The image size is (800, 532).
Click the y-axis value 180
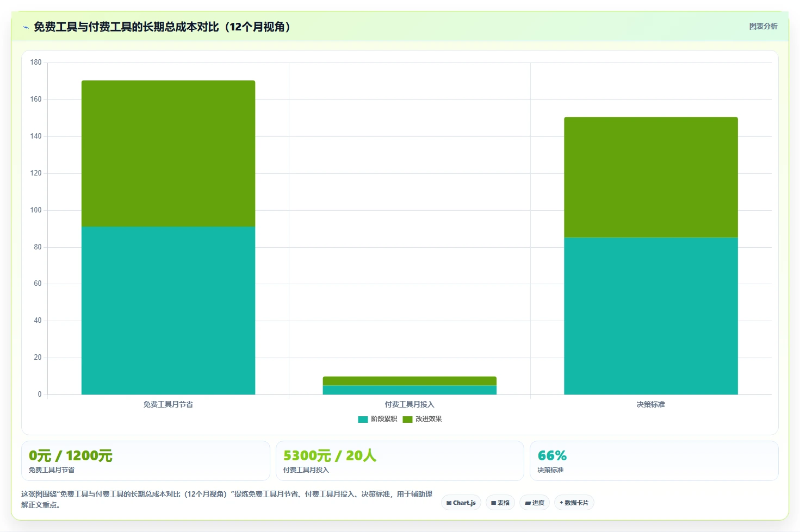(x=36, y=62)
